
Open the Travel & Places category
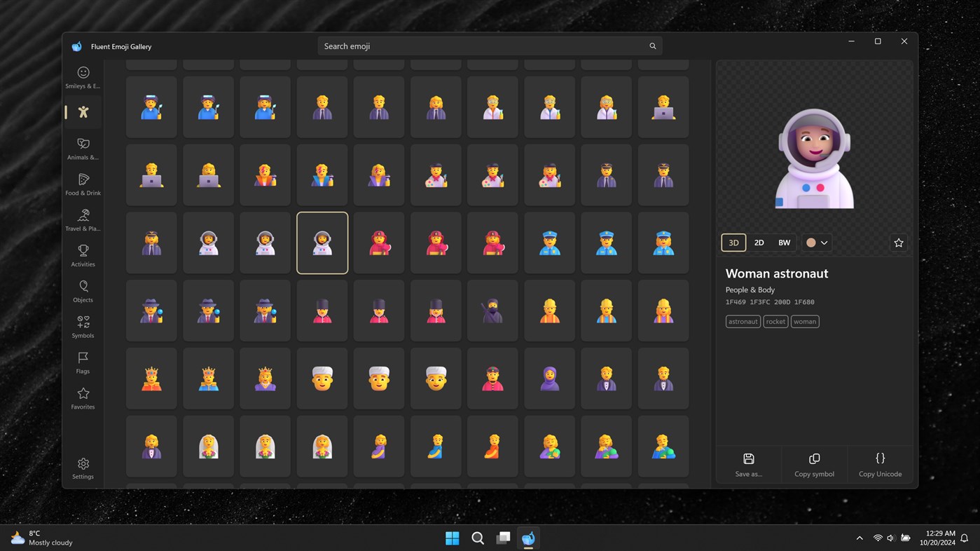pos(83,219)
